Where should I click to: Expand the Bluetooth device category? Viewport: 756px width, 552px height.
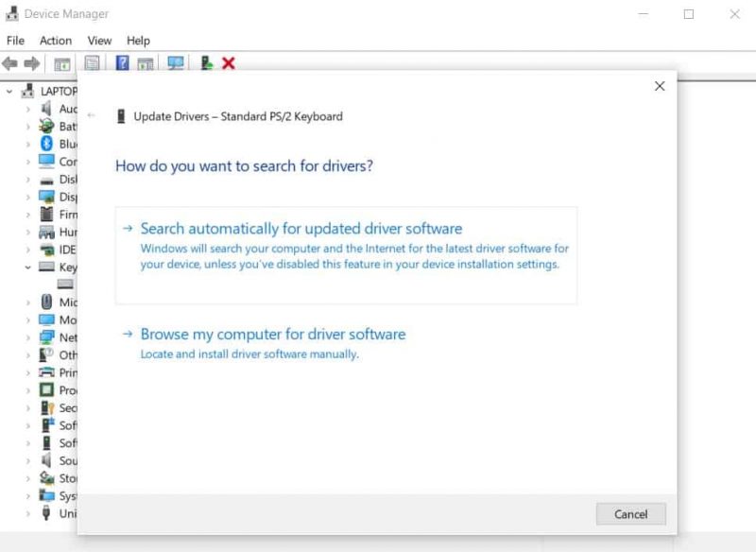pos(26,144)
